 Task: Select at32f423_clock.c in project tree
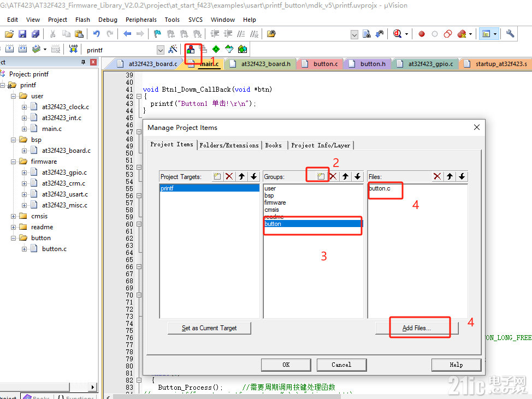pos(66,107)
